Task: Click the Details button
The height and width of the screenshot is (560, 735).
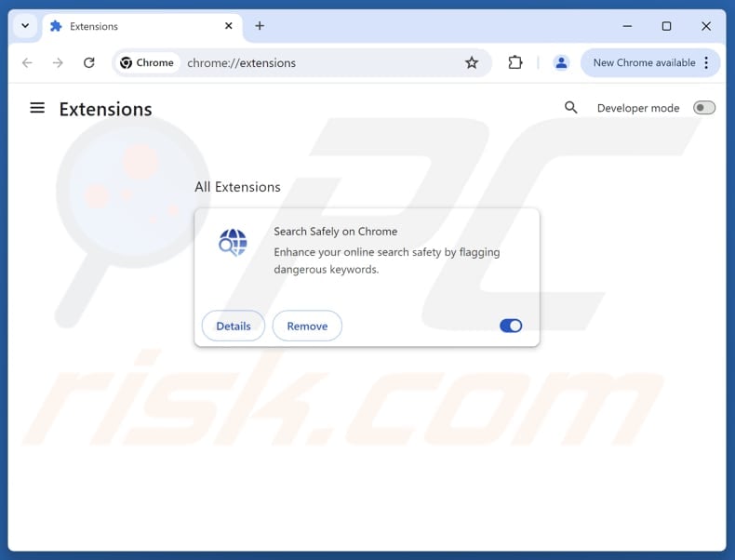Action: tap(234, 326)
